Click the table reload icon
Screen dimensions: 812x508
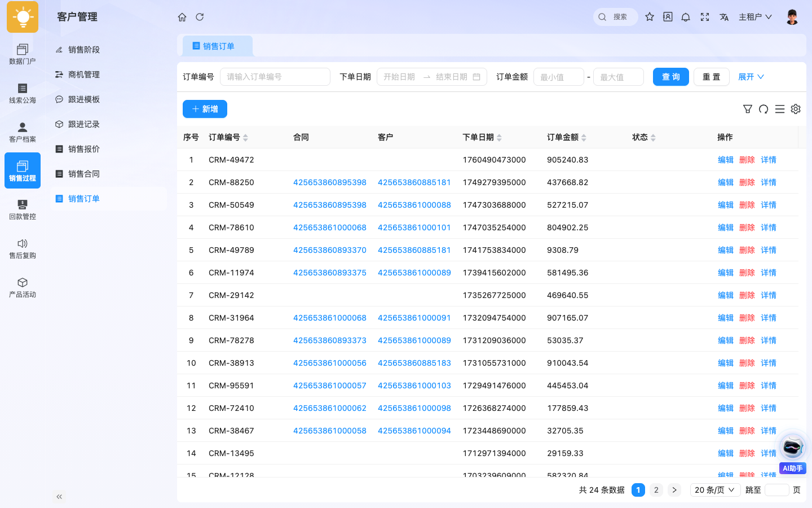click(764, 109)
